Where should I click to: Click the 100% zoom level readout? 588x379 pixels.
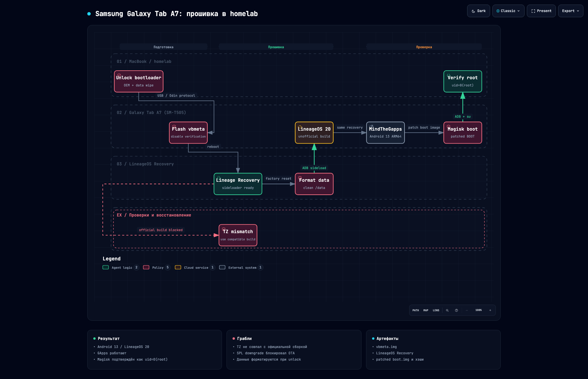tap(478, 310)
